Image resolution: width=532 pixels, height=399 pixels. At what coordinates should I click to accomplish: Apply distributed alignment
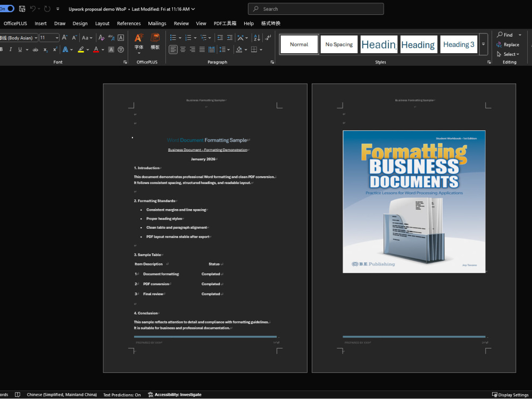pos(212,49)
